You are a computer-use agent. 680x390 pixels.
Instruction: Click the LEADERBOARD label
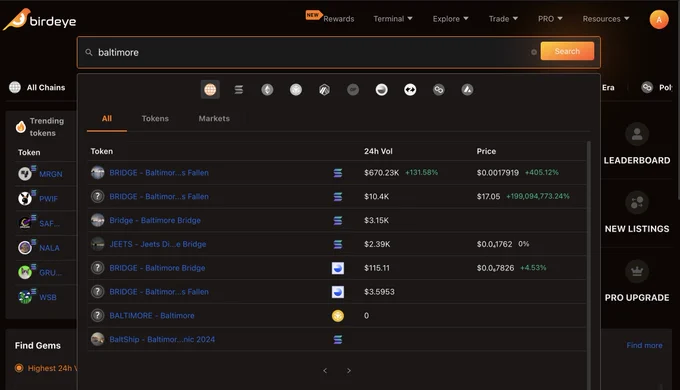tap(637, 161)
